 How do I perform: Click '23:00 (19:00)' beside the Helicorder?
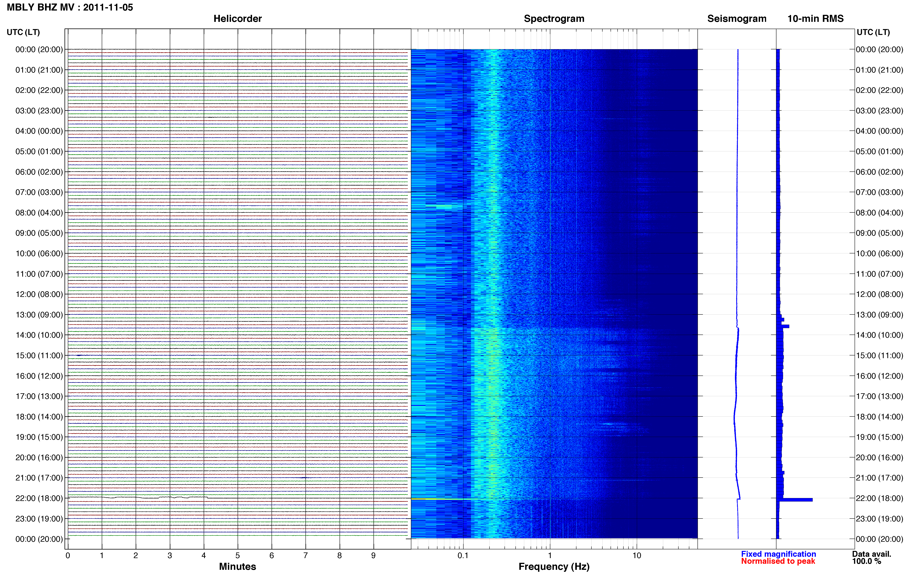coord(39,519)
